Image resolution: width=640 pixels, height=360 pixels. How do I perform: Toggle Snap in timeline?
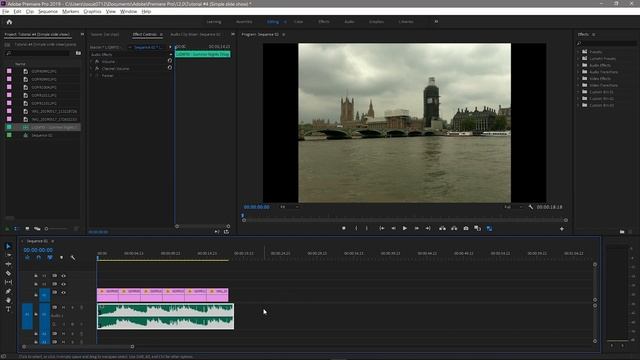(x=39, y=258)
